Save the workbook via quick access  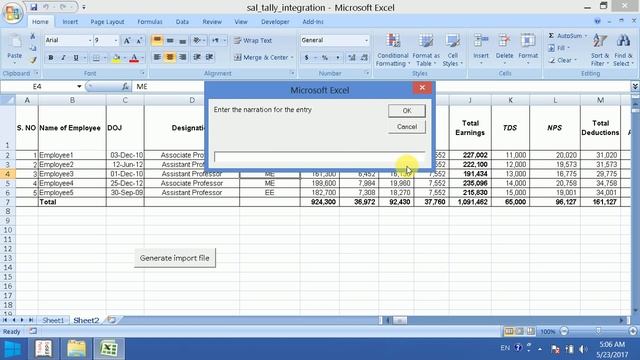(x=34, y=7)
